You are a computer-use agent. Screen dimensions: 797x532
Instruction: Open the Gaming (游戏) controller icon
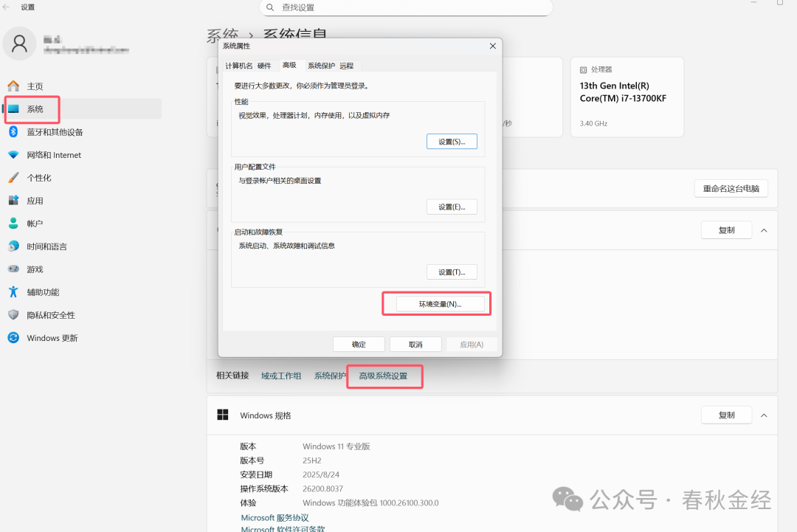13,269
